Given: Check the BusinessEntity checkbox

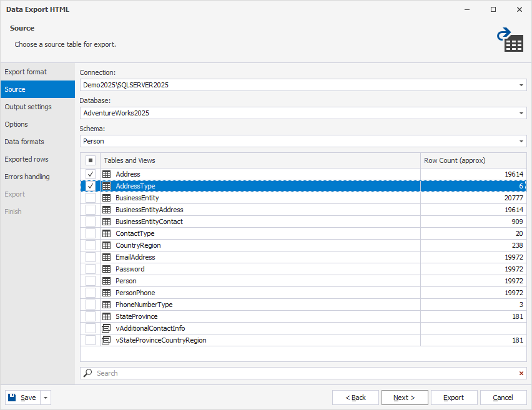Looking at the screenshot, I should (91, 198).
